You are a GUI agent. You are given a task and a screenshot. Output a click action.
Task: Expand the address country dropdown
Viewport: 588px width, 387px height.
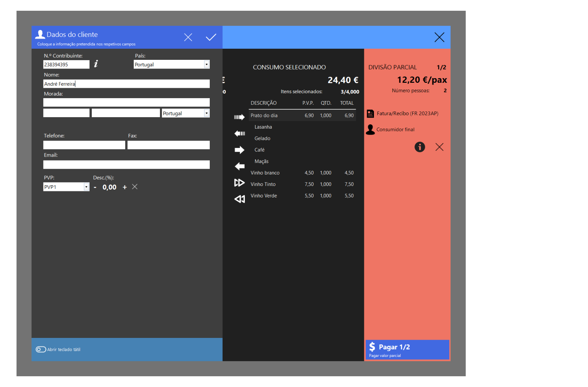pyautogui.click(x=207, y=113)
